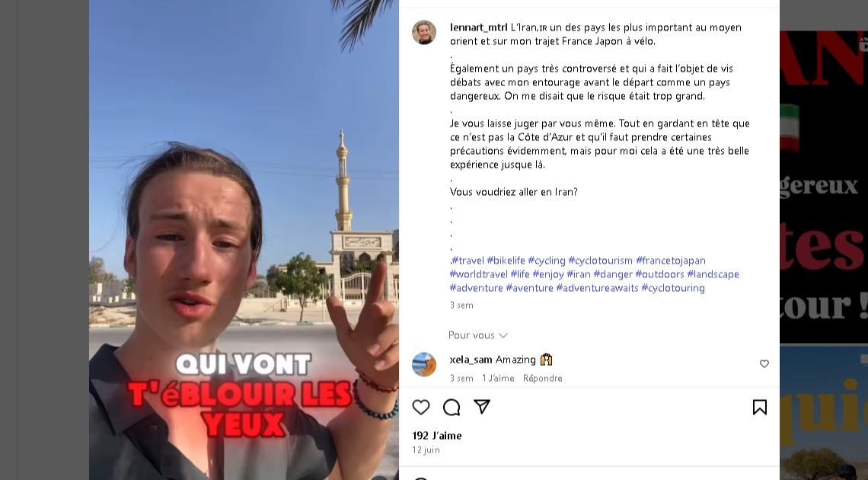Click the 12 juin post date
Viewport: 868px width, 480px height.
(426, 450)
